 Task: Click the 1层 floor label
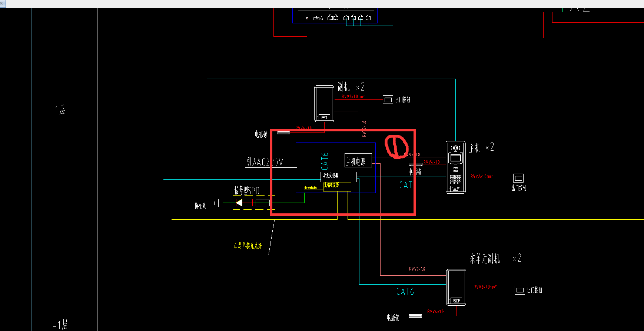click(60, 110)
